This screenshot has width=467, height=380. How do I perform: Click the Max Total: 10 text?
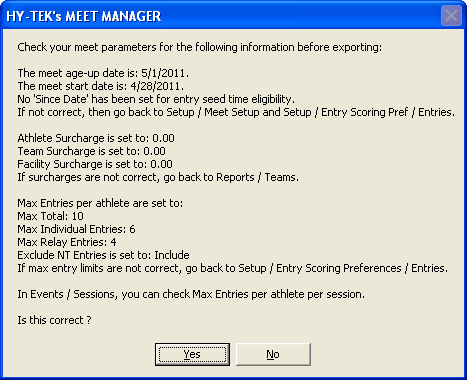point(50,216)
